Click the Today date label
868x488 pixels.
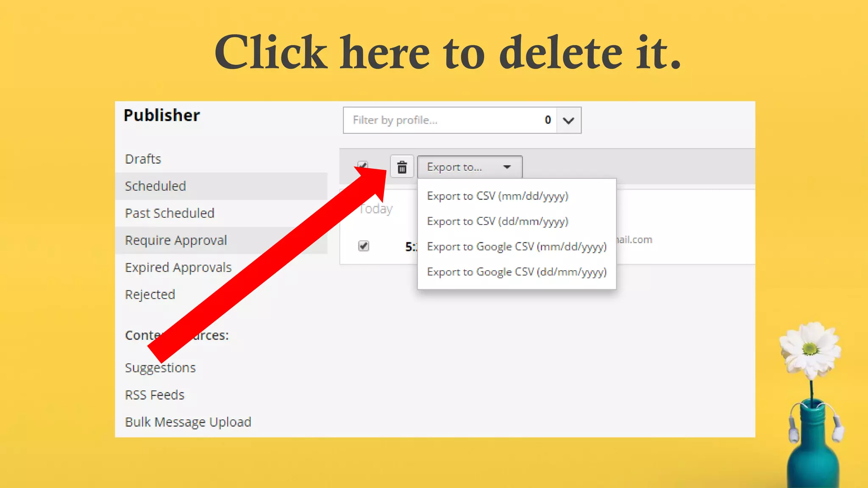click(x=376, y=209)
